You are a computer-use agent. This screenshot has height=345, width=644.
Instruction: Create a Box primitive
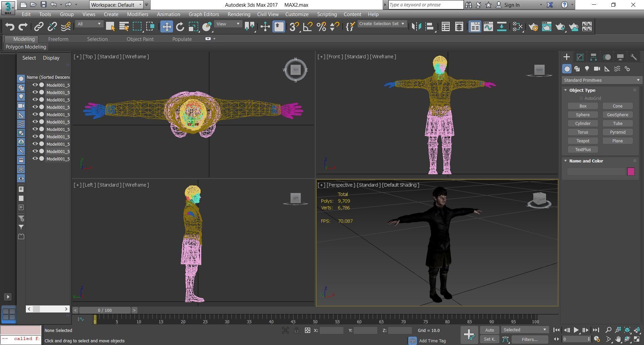coord(583,106)
